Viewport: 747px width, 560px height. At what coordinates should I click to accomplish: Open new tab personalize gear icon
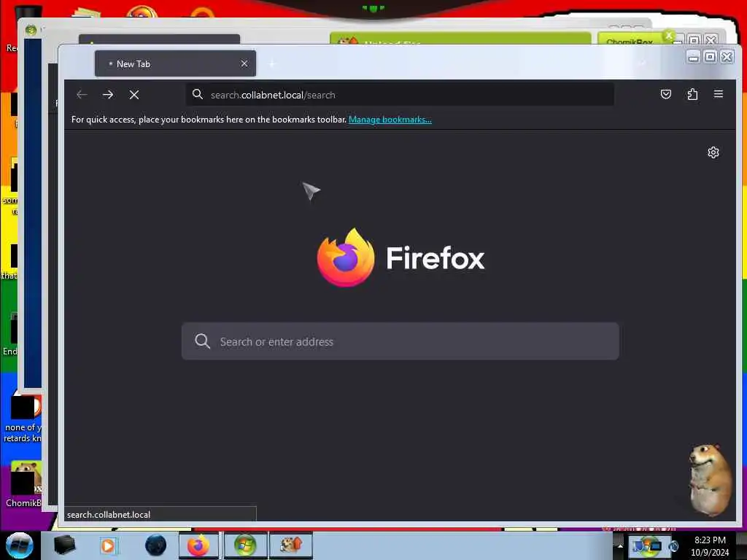[713, 152]
